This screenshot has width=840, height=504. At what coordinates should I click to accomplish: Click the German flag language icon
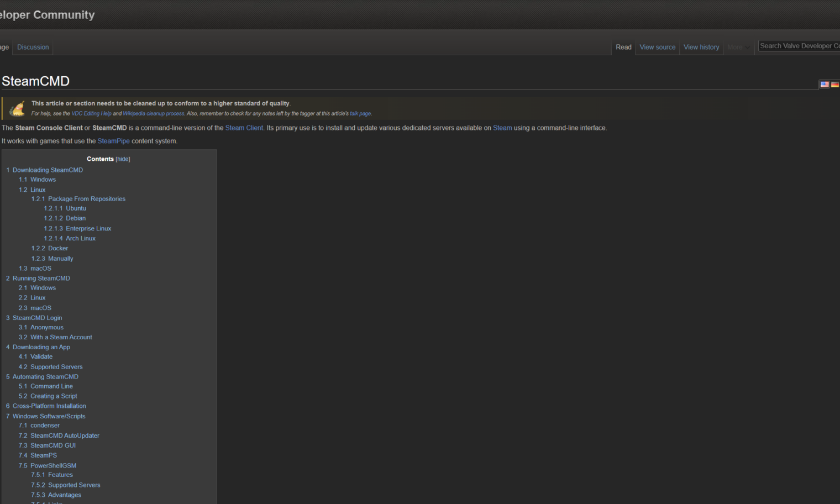835,85
